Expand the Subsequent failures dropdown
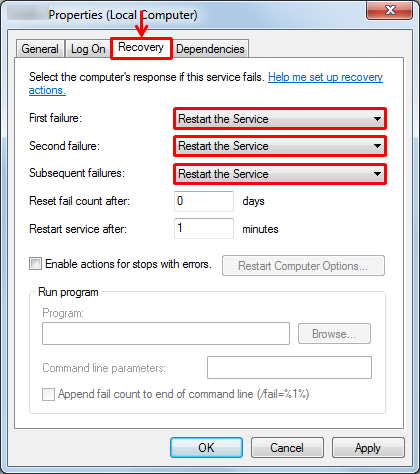The height and width of the screenshot is (474, 420). (x=280, y=174)
